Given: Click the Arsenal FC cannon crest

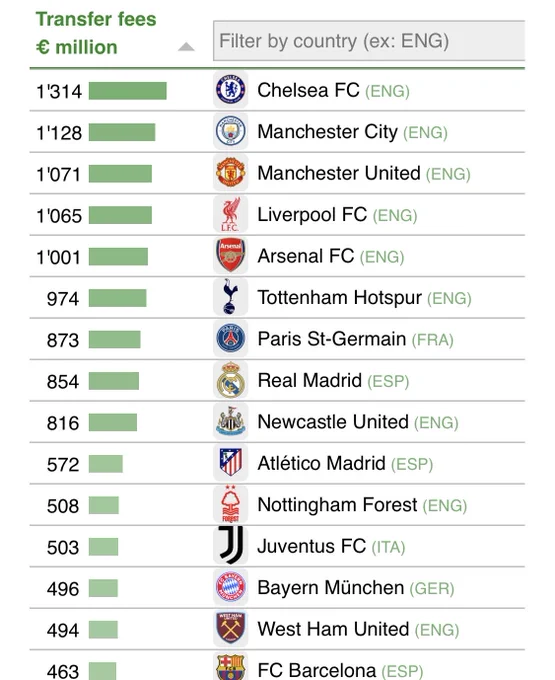Looking at the screenshot, I should [231, 255].
